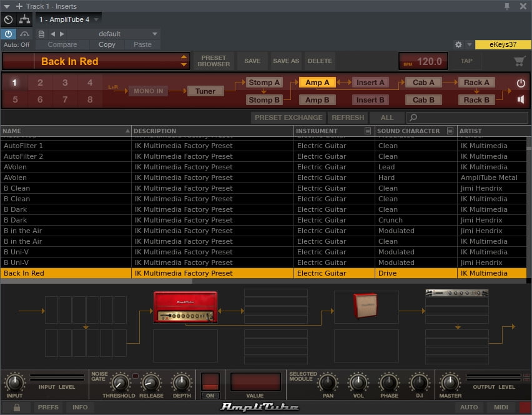The image size is (532, 415).
Task: Load the previous preset arrow
Action: tap(52, 34)
